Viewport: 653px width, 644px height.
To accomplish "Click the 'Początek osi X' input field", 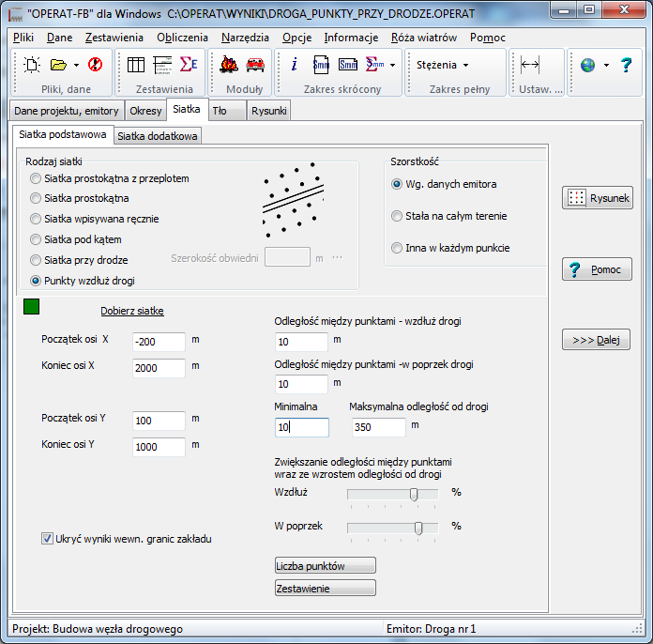I will tap(159, 341).
